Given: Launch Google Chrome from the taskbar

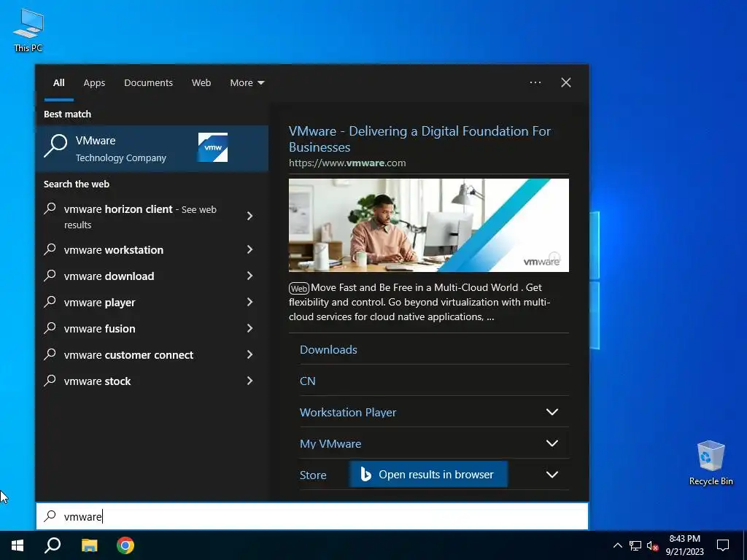Looking at the screenshot, I should [x=125, y=545].
